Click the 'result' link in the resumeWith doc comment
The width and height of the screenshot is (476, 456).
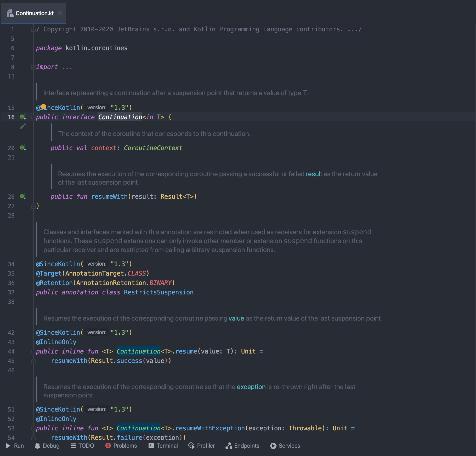point(314,174)
